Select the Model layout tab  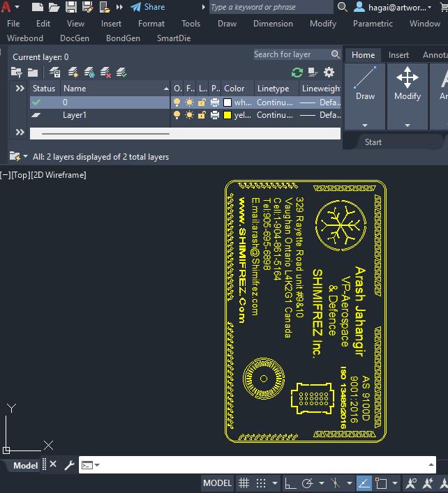pos(26,465)
